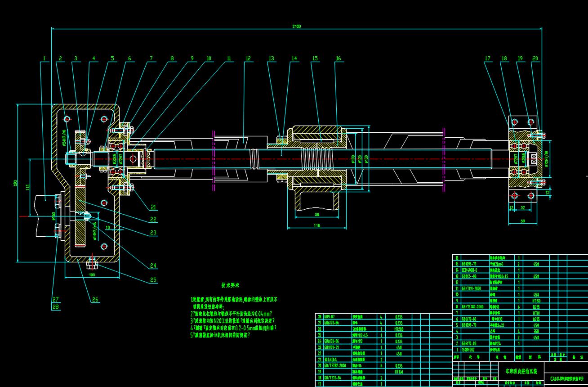Select the 112 vertical dimension text

[x=27, y=187]
